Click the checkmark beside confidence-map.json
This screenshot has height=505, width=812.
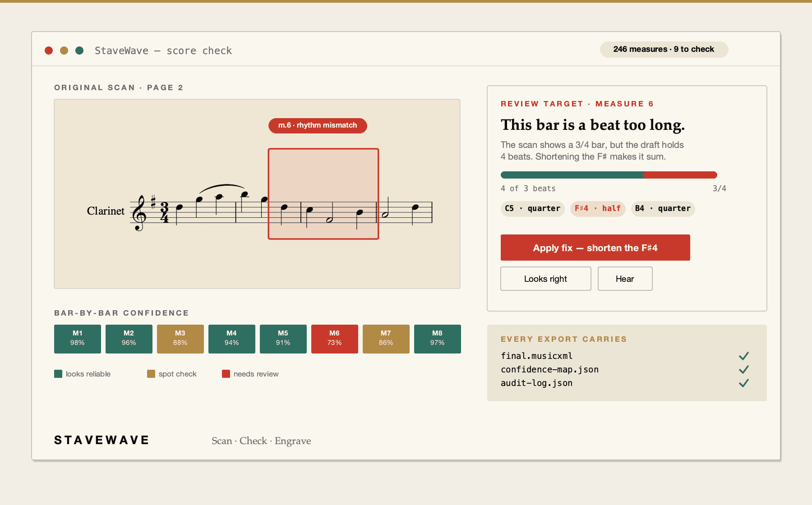point(744,370)
